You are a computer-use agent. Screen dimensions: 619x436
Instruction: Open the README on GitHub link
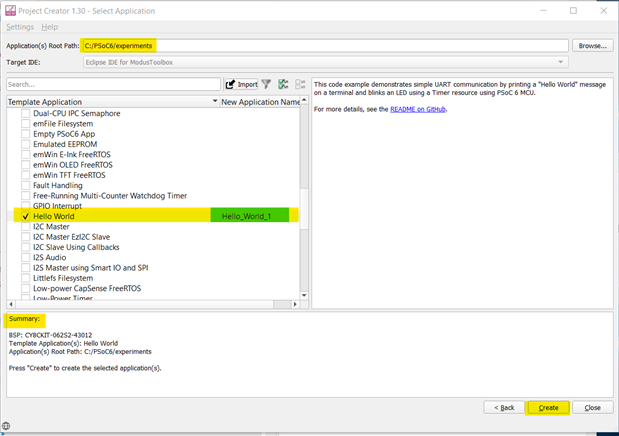point(418,109)
